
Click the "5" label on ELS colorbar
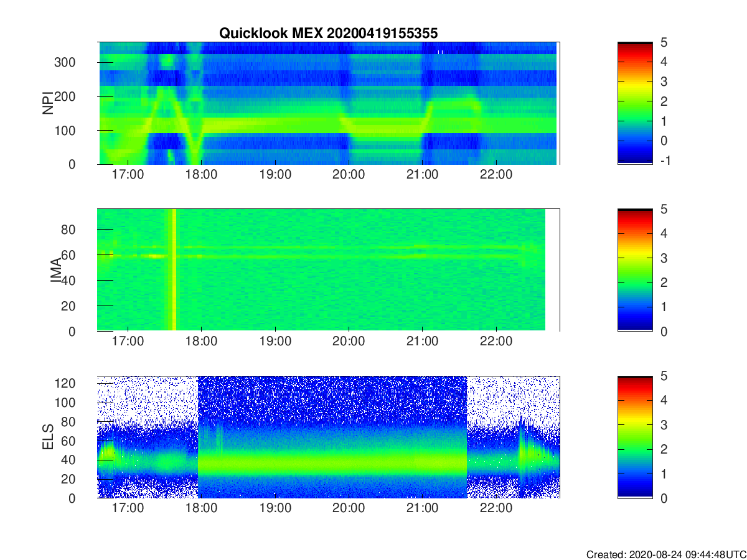663,376
